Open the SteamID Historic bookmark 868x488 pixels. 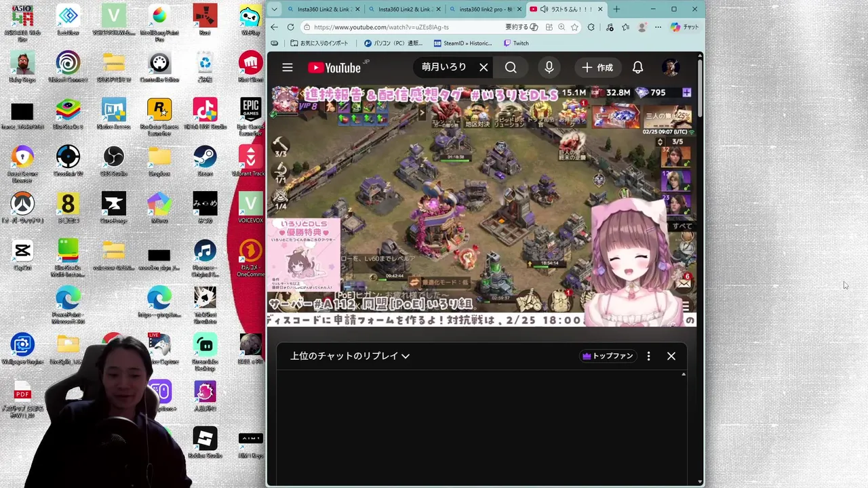point(462,43)
